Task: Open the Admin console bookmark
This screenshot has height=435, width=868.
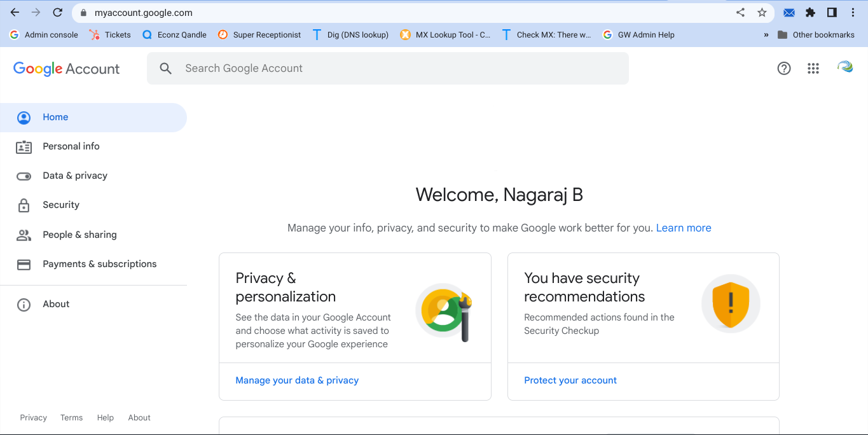Action: [44, 35]
